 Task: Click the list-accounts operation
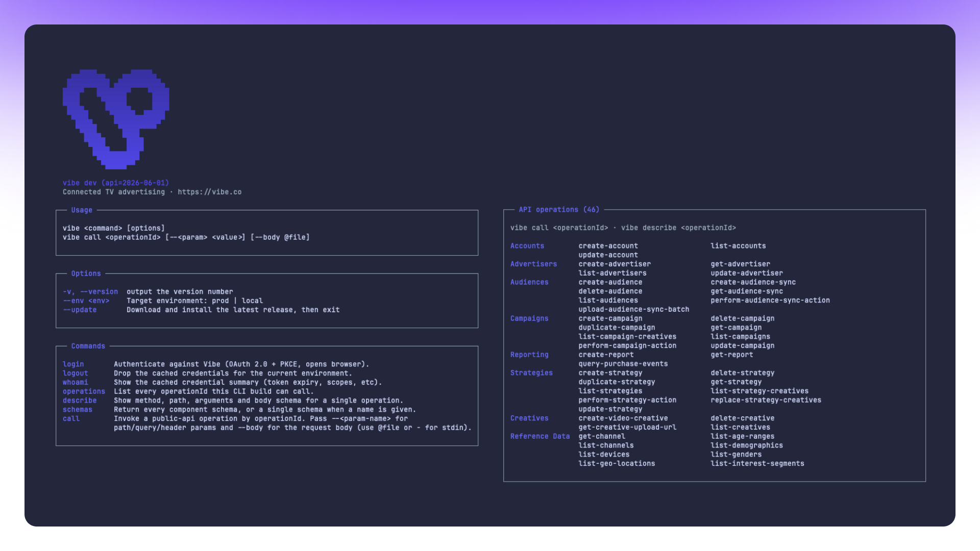point(738,246)
